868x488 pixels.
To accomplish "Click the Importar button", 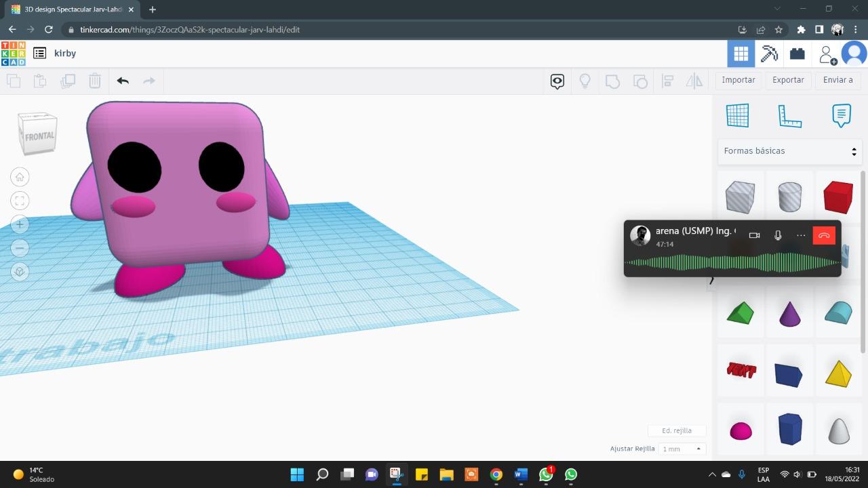I will 738,80.
